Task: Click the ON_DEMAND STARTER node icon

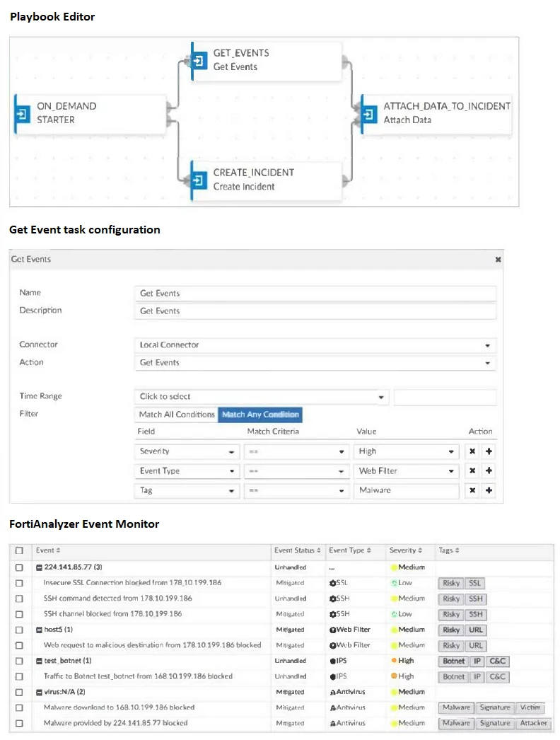Action: 23,113
